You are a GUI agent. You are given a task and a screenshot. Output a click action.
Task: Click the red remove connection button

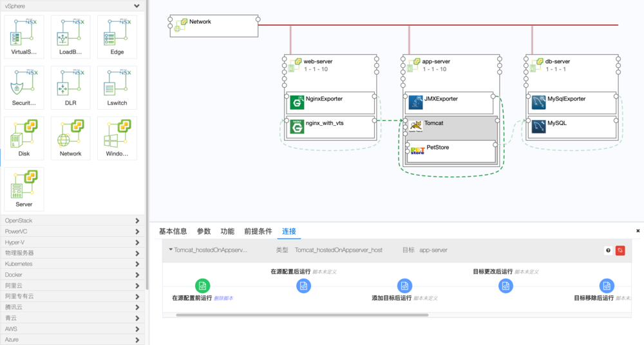click(620, 250)
